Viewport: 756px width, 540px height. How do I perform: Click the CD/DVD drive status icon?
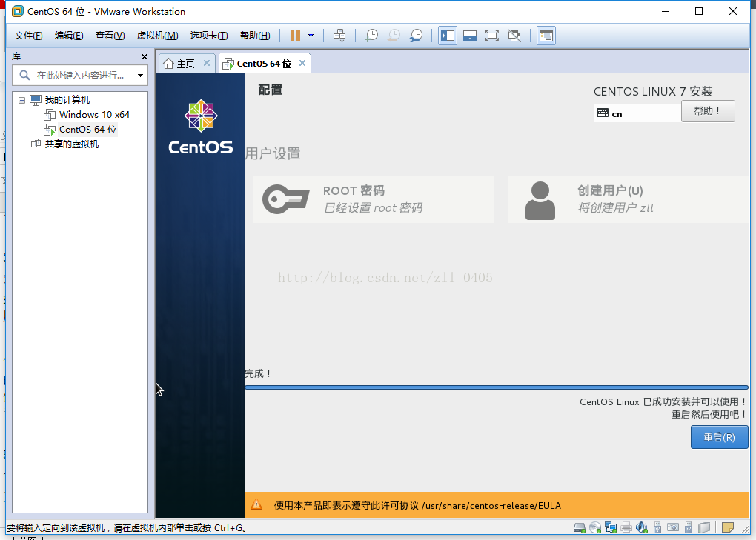tap(595, 527)
